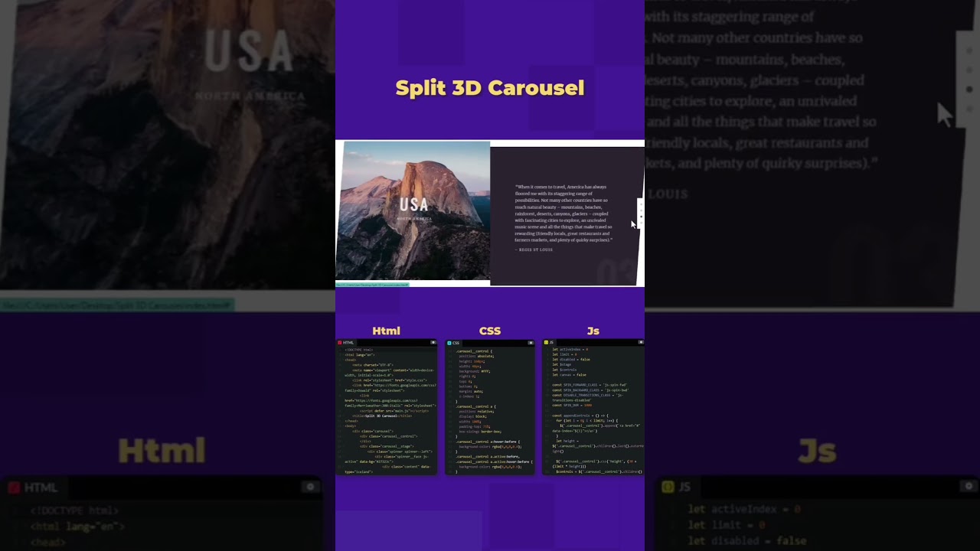
Task: Click "background: #fff;" in the CSS panel
Action: [475, 371]
